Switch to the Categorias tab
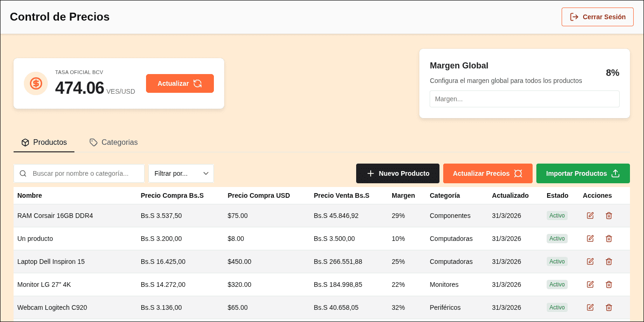The height and width of the screenshot is (322, 644). pos(113,142)
